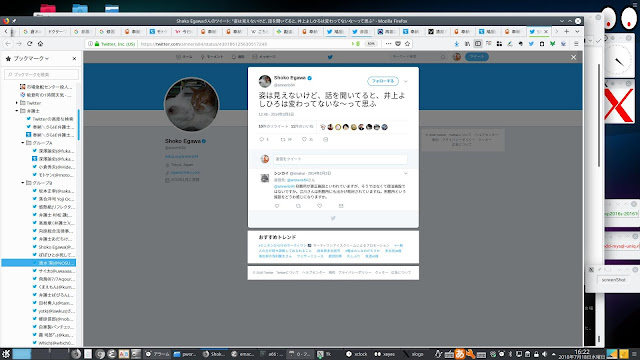Open the site information icon in address bar
Viewport: 640px width, 360px height.
pos(90,44)
